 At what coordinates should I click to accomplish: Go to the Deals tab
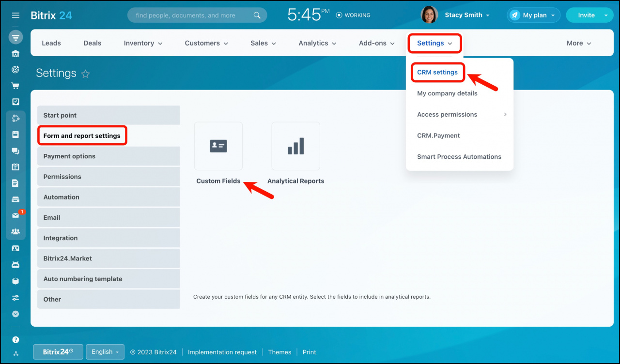pos(92,43)
